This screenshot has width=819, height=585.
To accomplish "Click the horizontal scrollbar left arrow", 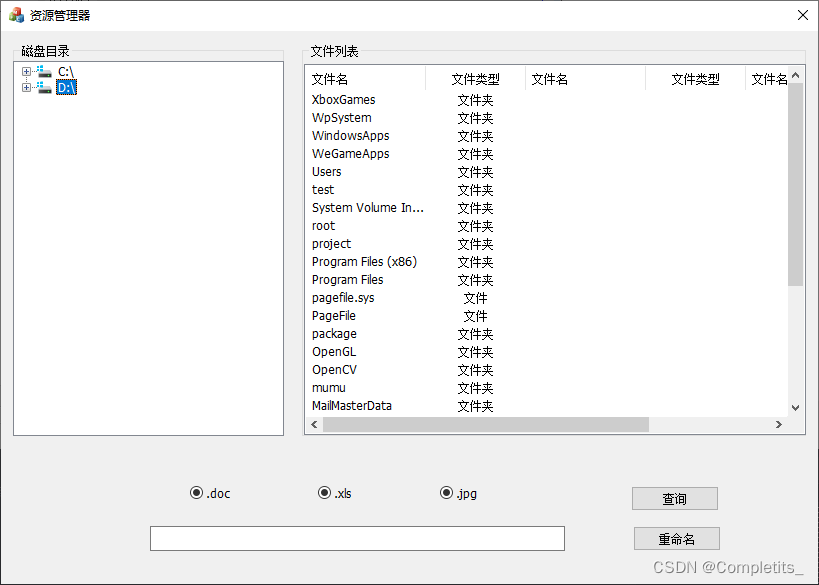I will tap(314, 425).
